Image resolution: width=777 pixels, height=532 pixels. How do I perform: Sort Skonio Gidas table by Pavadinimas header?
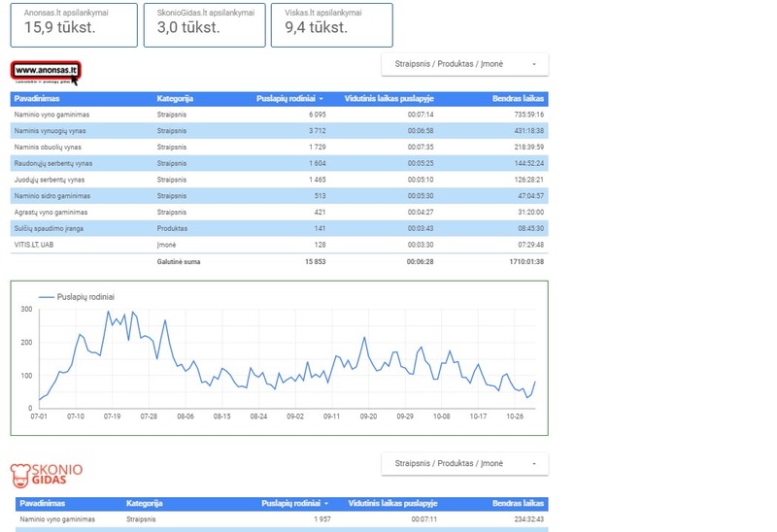pyautogui.click(x=42, y=503)
